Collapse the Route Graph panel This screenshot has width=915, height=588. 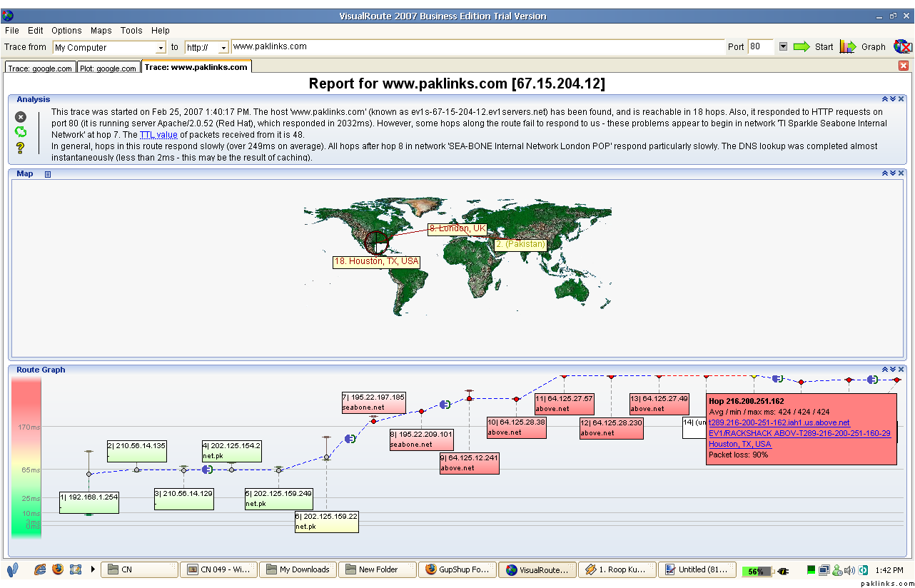click(884, 370)
